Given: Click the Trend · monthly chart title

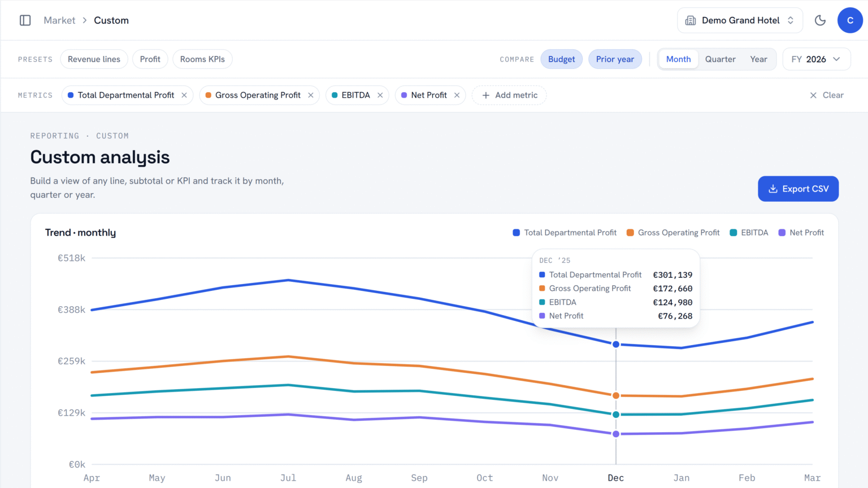Looking at the screenshot, I should point(80,233).
